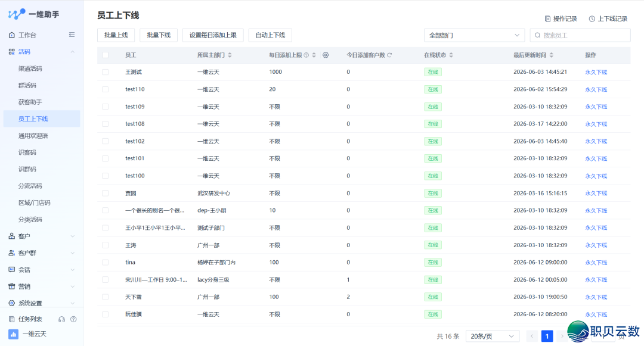Click the 批量上线 button
The image size is (644, 346).
point(116,35)
